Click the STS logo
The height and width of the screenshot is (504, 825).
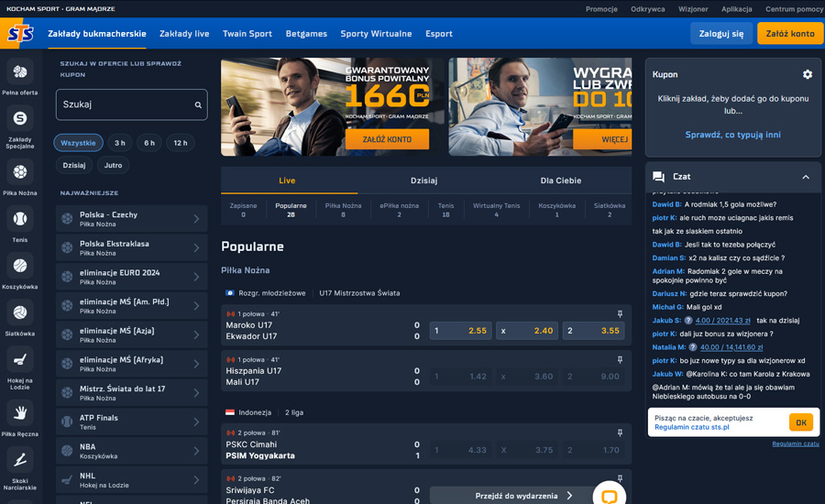click(20, 34)
